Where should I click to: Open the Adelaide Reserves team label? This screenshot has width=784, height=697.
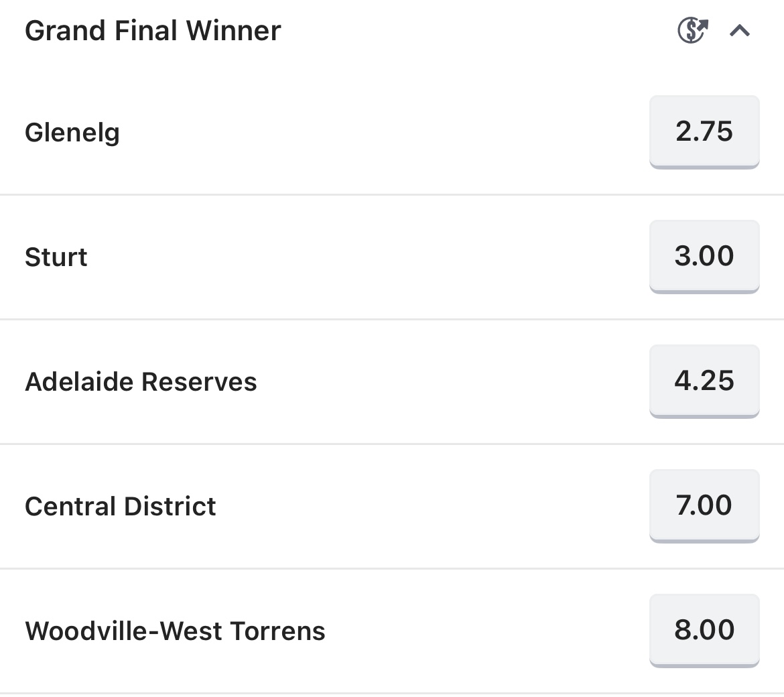click(x=141, y=382)
